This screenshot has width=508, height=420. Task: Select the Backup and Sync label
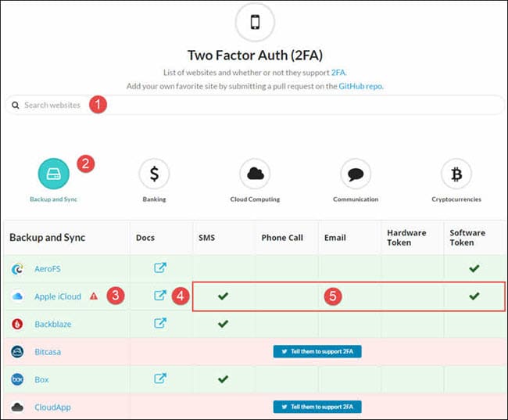point(53,199)
